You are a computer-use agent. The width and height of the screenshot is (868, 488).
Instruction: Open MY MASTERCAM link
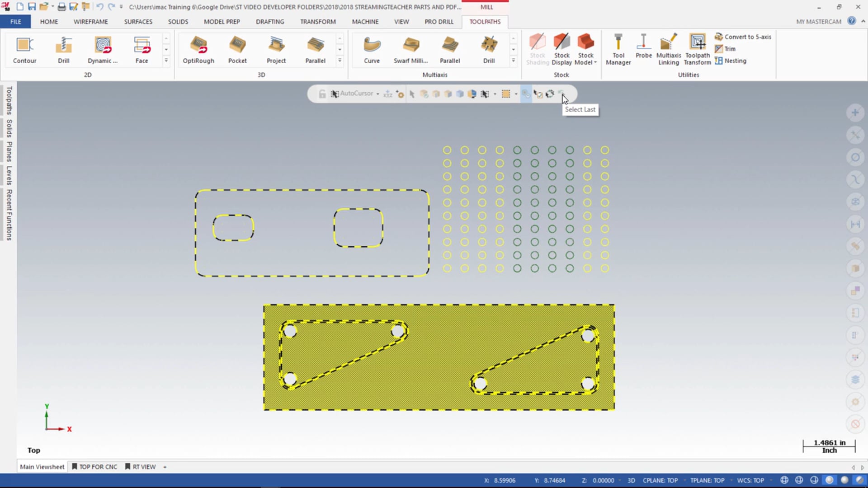pyautogui.click(x=819, y=21)
